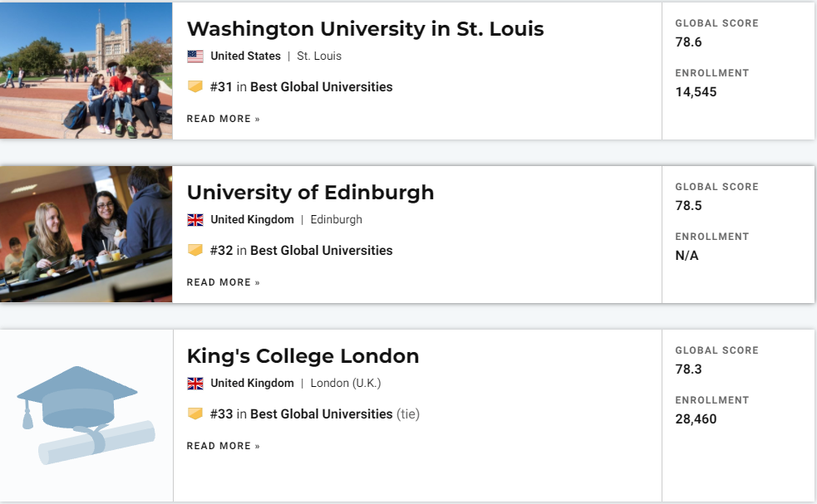Click the United States flag icon
The image size is (817, 504).
tap(195, 56)
